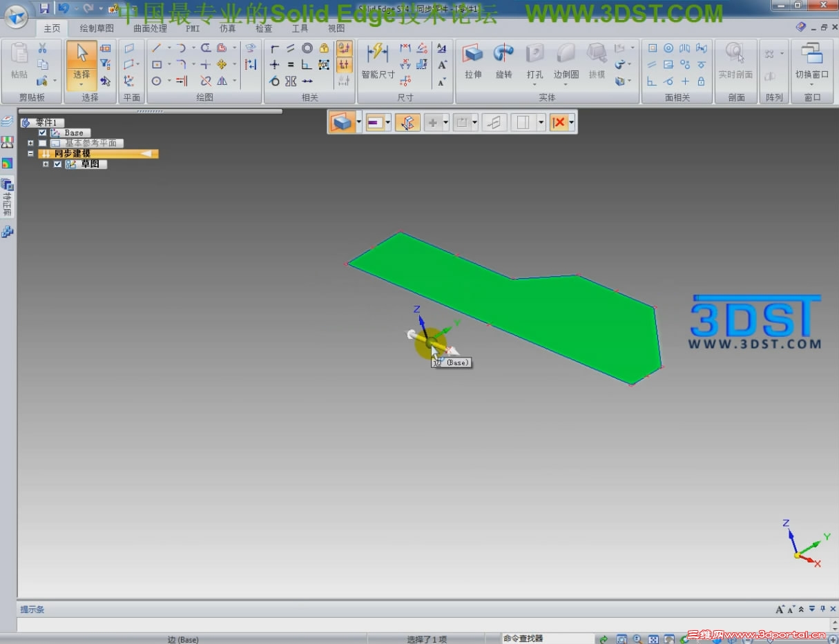The image size is (839, 644).
Task: Switch to the 工具 tab
Action: click(300, 28)
